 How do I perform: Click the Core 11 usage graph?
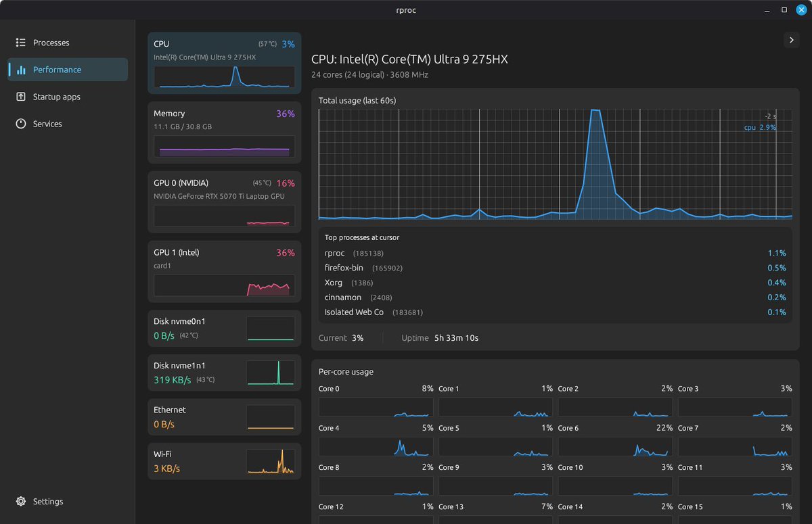735,485
